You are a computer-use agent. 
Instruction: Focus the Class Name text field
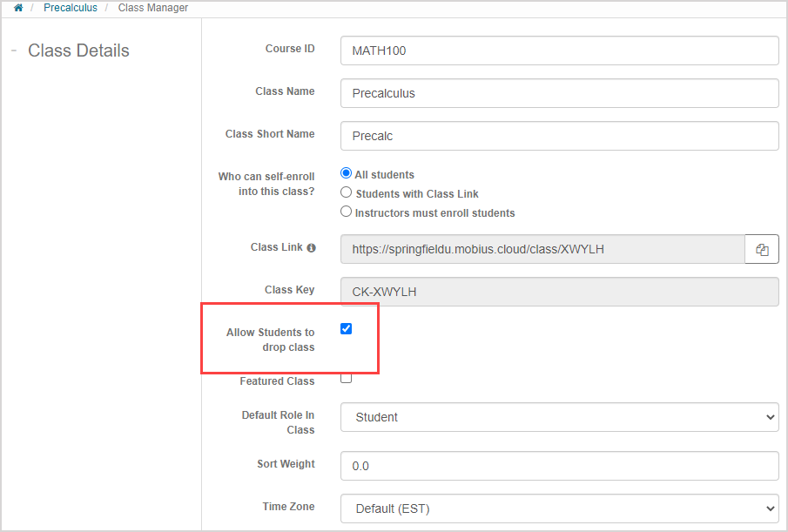559,93
